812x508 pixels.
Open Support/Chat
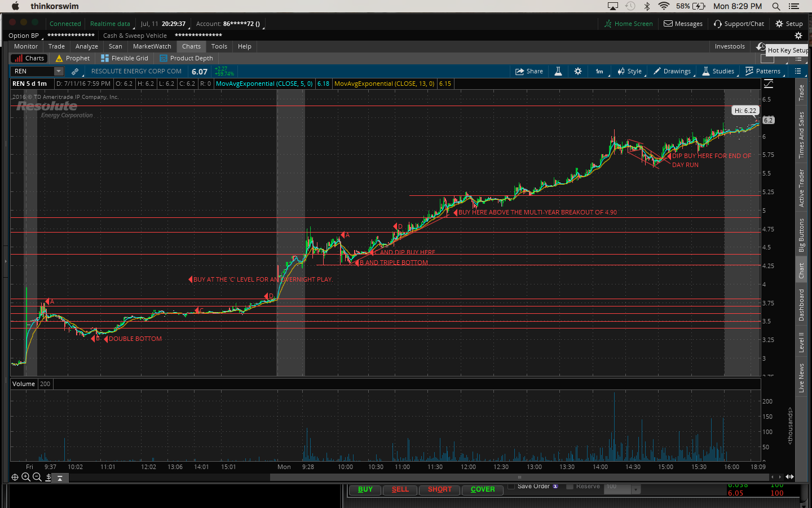pyautogui.click(x=739, y=24)
